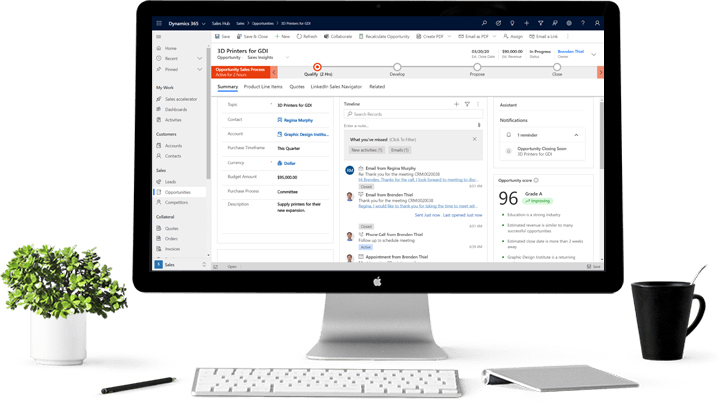Click the Search Records field
This screenshot has height=403, width=720.
(413, 114)
